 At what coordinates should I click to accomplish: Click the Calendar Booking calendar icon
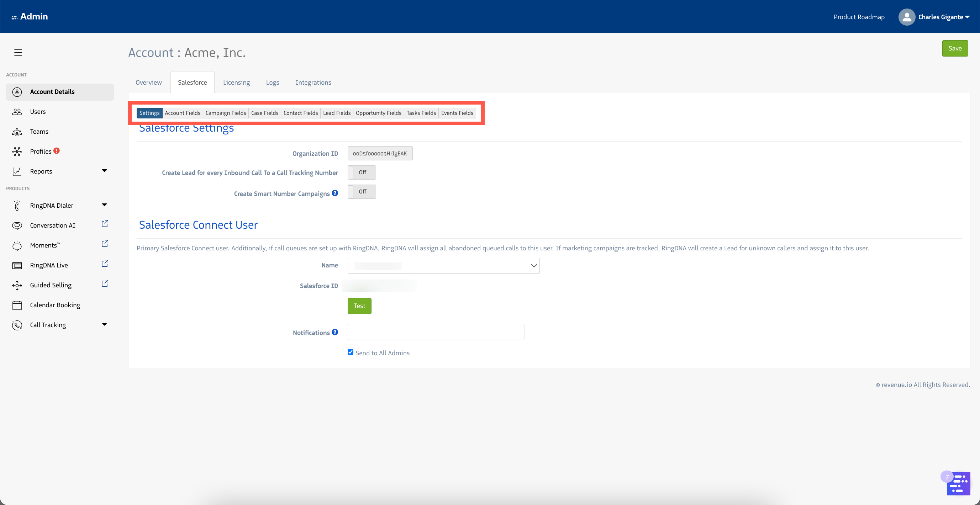pos(17,305)
